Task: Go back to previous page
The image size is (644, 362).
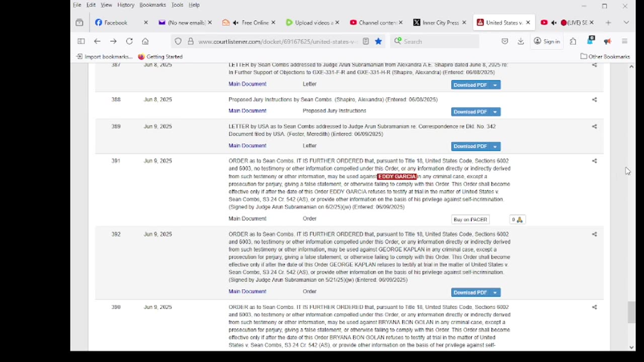Action: click(x=97, y=41)
